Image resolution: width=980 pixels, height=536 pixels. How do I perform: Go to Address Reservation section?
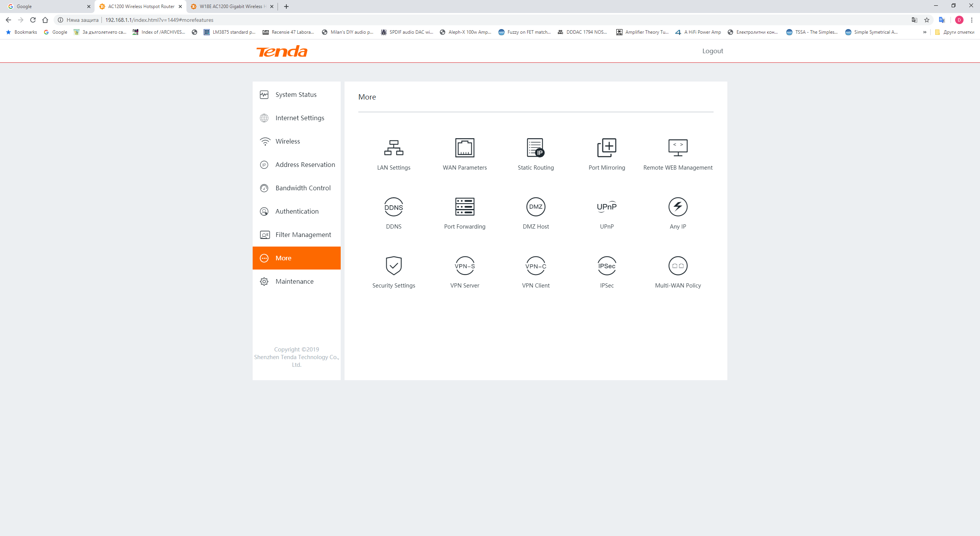click(297, 165)
